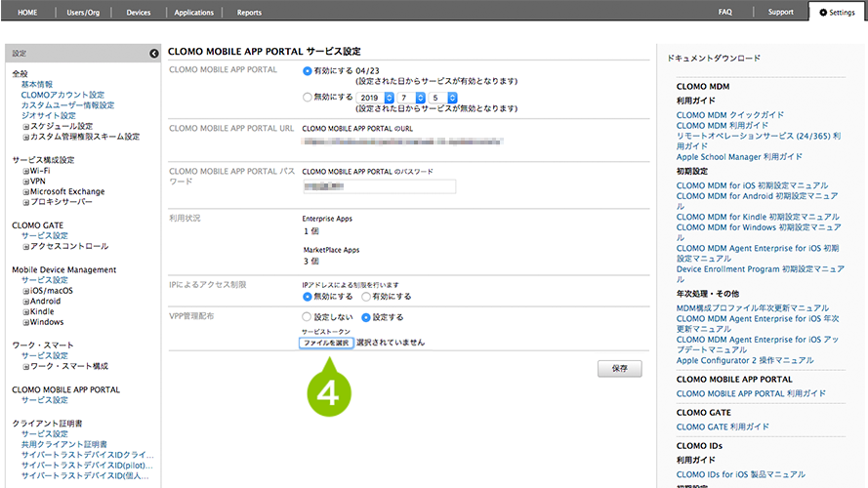Open the カスタムユーザー情報設定 link
The image size is (868, 488).
coord(67,105)
